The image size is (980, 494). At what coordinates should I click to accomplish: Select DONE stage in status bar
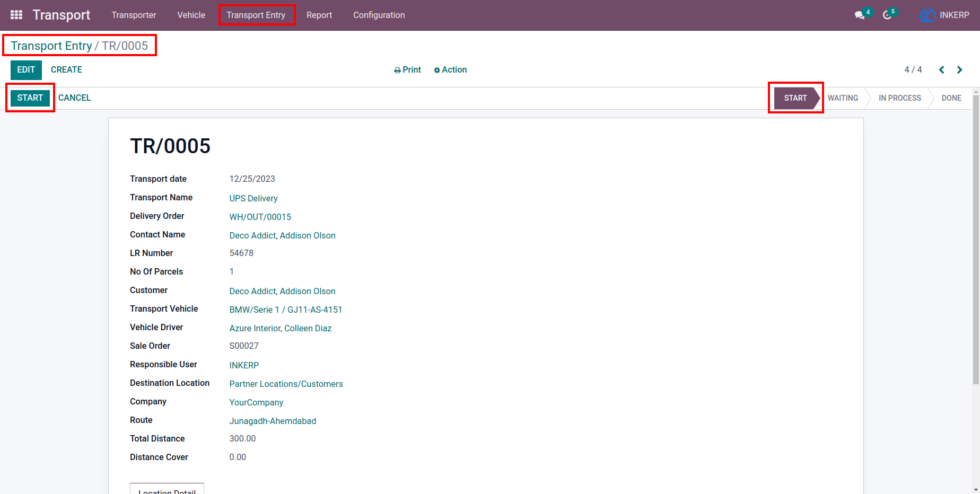click(x=951, y=98)
